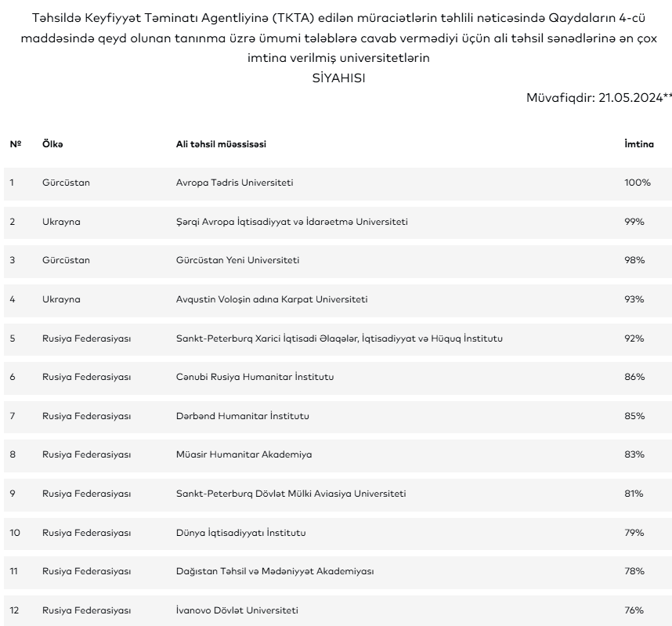This screenshot has width=672, height=626.
Task: Click the Sankt-Peterburq Xarici İqtisadi Əlaqələr institute name
Action: coord(339,338)
